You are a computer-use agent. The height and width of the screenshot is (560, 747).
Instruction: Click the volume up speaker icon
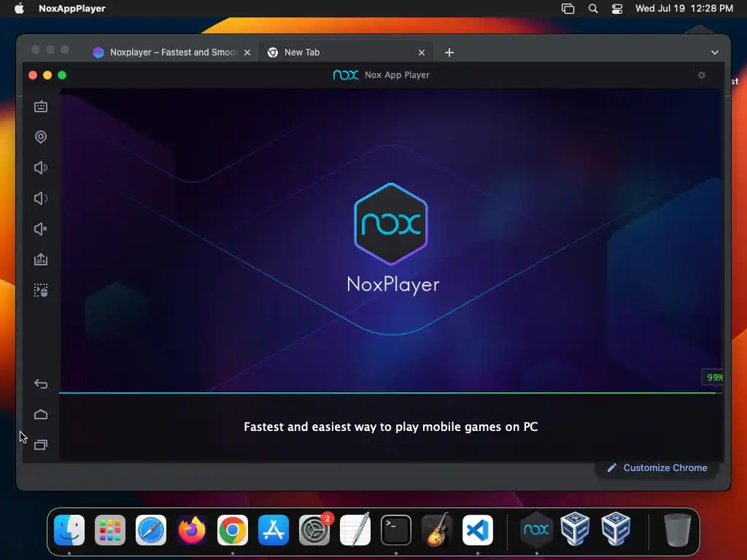coord(41,168)
